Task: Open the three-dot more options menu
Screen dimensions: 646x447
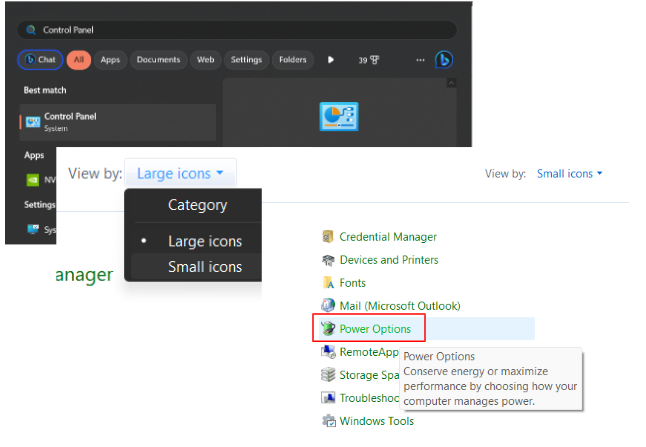Action: click(420, 60)
